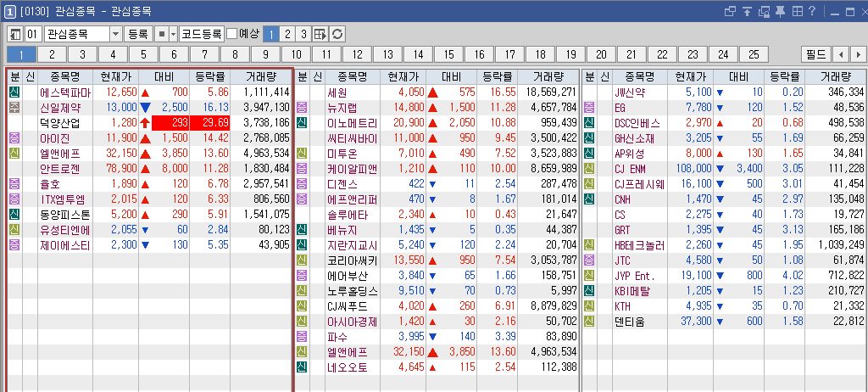Select watchlist group tab 10

(296, 54)
